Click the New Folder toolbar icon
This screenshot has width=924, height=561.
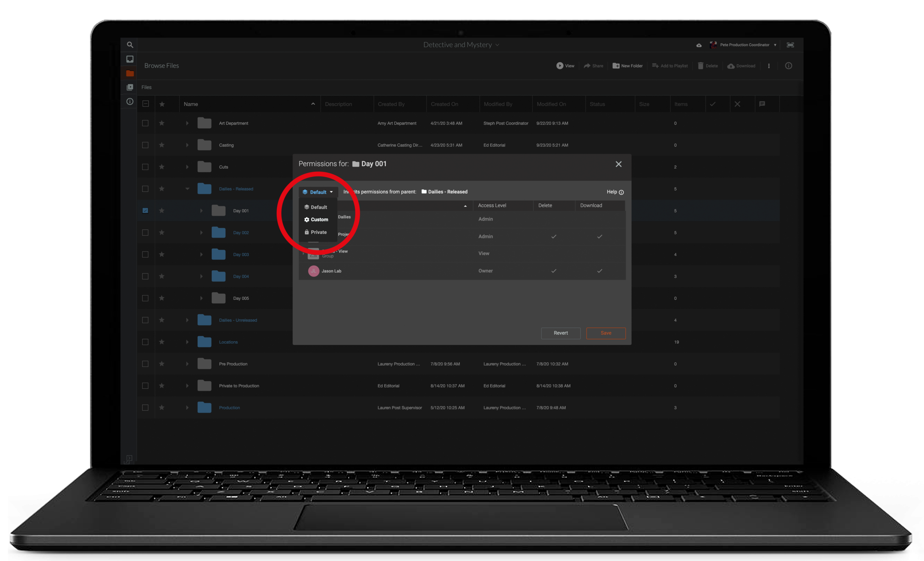(x=616, y=66)
